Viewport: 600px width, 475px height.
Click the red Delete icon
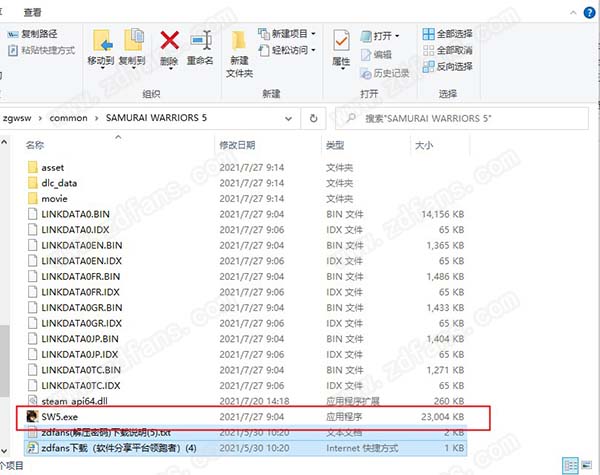coord(169,40)
